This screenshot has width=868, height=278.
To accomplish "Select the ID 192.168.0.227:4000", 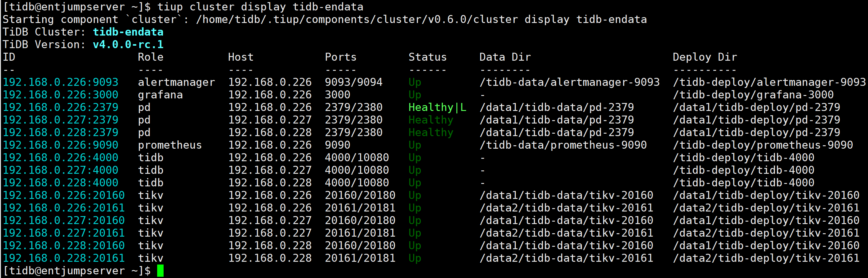I will [61, 170].
